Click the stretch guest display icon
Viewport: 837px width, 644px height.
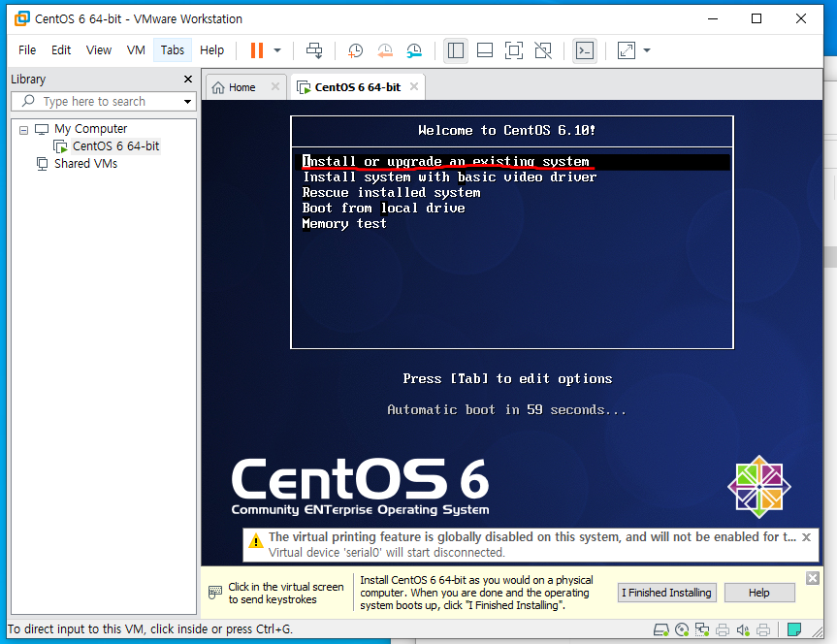pos(627,50)
